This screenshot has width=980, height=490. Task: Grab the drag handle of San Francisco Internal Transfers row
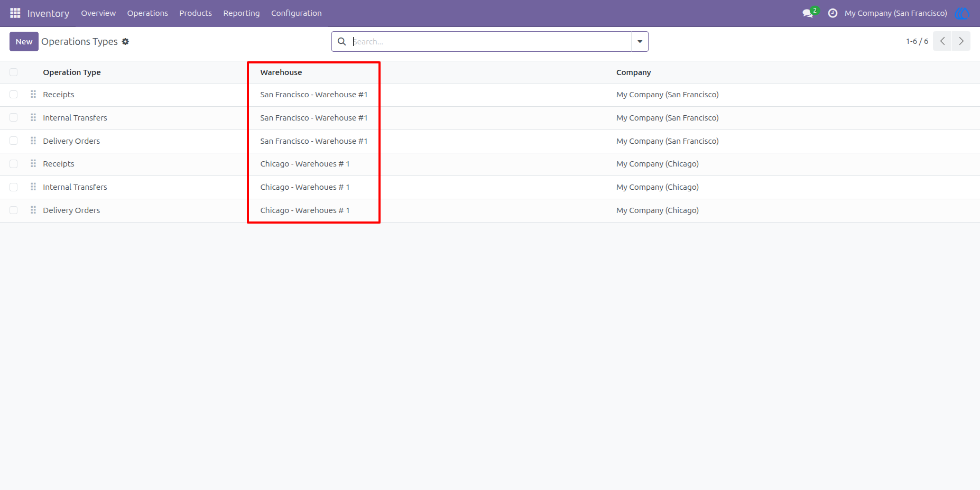(x=33, y=117)
